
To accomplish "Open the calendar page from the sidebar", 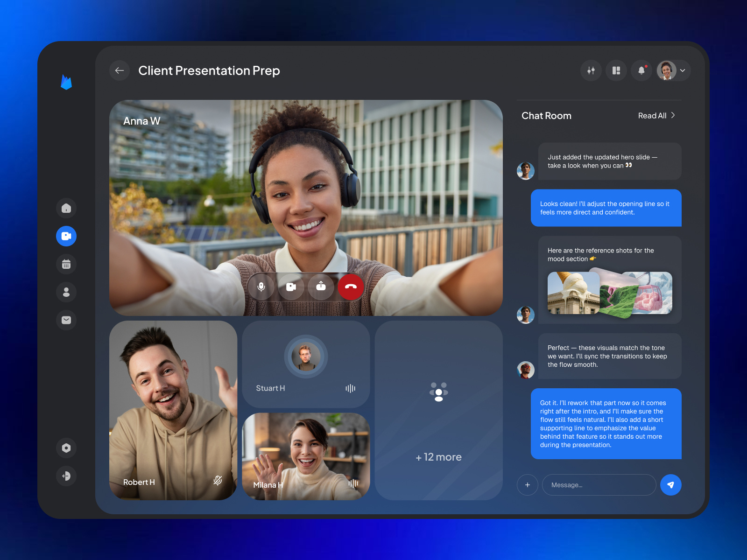I will [x=66, y=264].
